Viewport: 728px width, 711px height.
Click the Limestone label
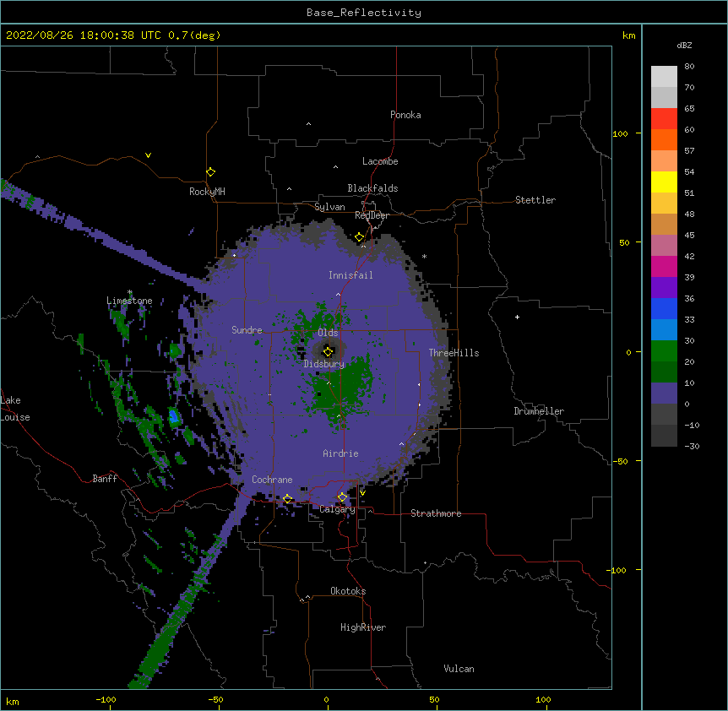pyautogui.click(x=129, y=301)
